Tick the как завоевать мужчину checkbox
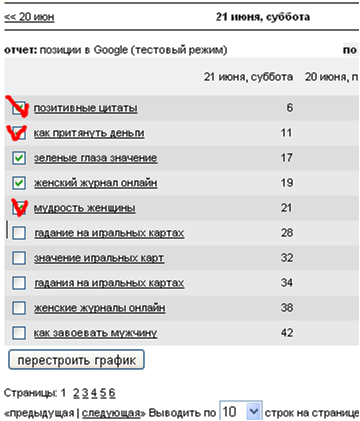 coord(19,333)
